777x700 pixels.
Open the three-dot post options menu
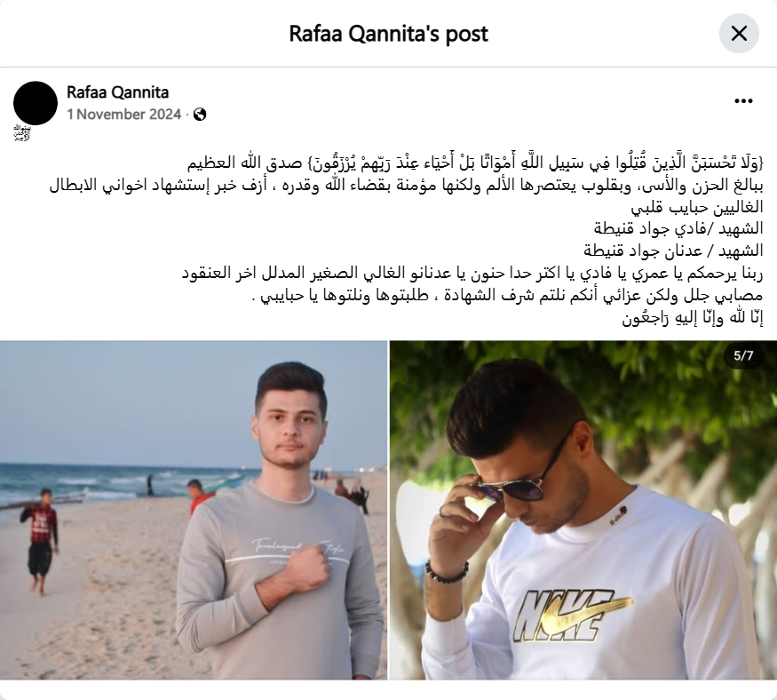(743, 101)
